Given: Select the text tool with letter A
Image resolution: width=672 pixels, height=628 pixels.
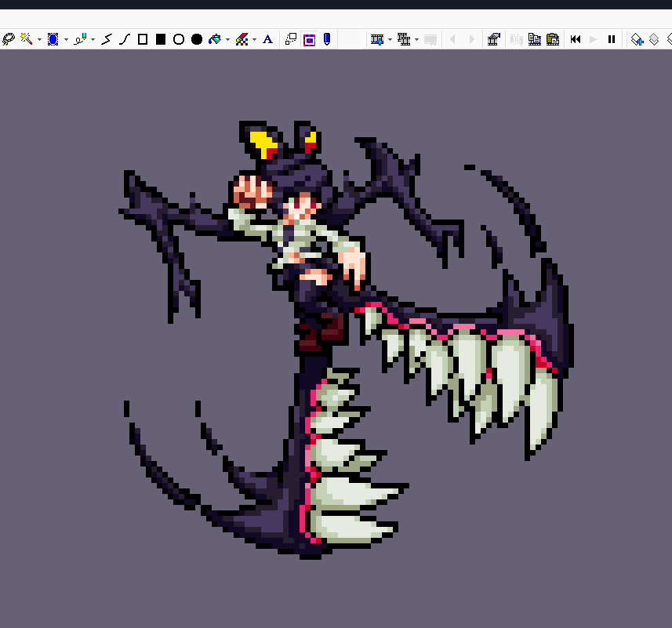Looking at the screenshot, I should point(268,39).
